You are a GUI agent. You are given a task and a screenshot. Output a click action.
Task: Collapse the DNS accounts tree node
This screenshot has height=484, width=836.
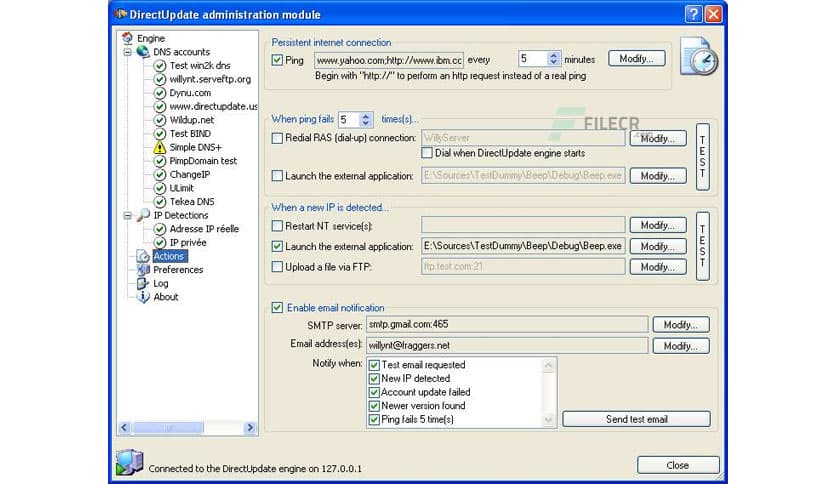127,52
